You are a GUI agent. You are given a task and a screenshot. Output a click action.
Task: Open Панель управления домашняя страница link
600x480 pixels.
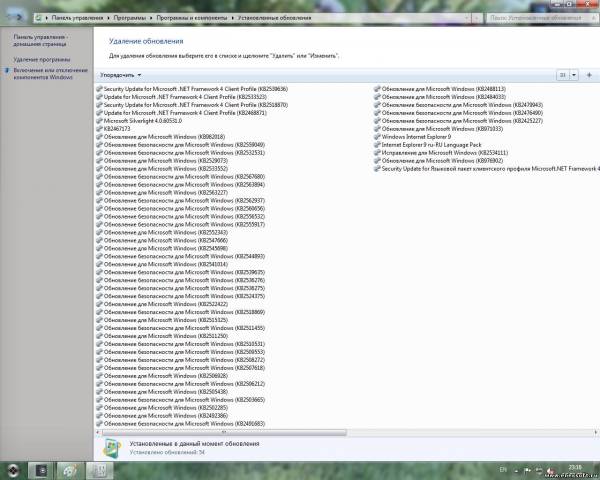click(41, 41)
